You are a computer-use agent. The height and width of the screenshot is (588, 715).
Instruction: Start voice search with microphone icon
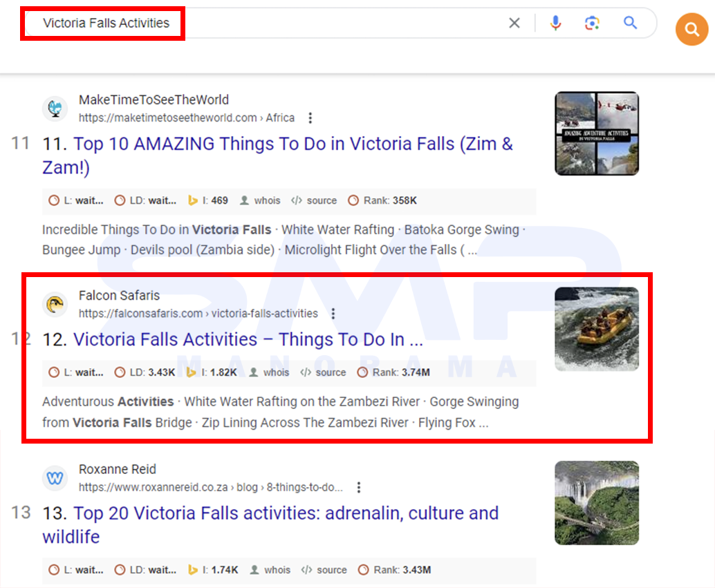(x=555, y=23)
